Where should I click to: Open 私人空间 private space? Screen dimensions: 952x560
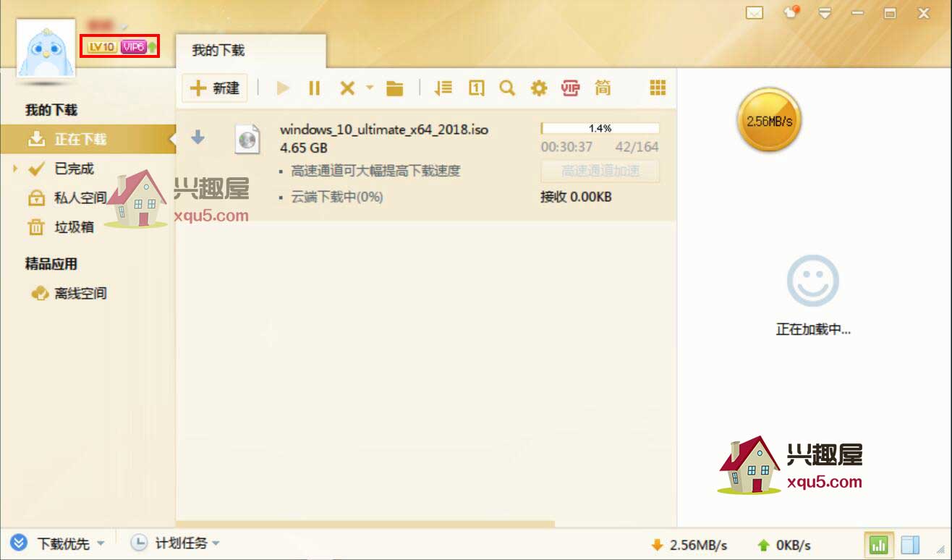click(80, 198)
